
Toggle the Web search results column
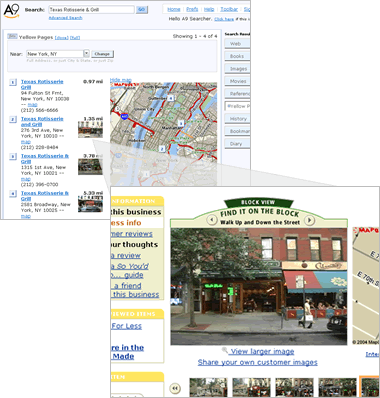pos(237,44)
